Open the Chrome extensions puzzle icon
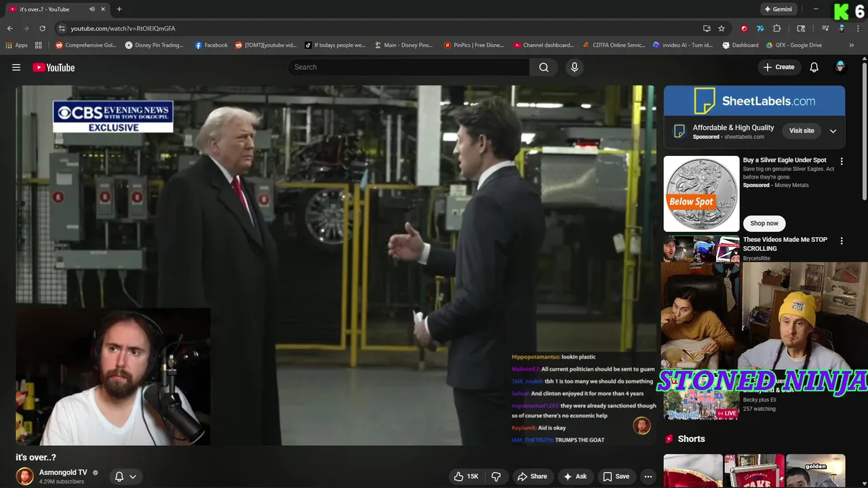This screenshot has height=488, width=868. pyautogui.click(x=777, y=28)
